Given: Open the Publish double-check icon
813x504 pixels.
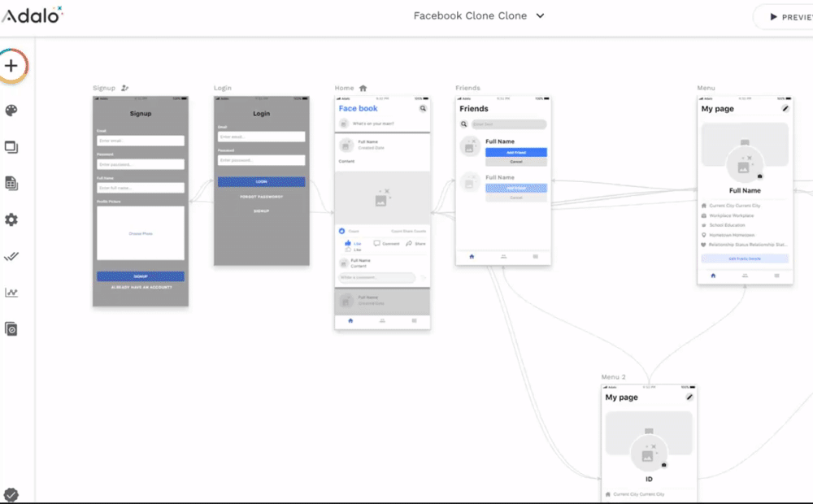Looking at the screenshot, I should click(x=11, y=256).
